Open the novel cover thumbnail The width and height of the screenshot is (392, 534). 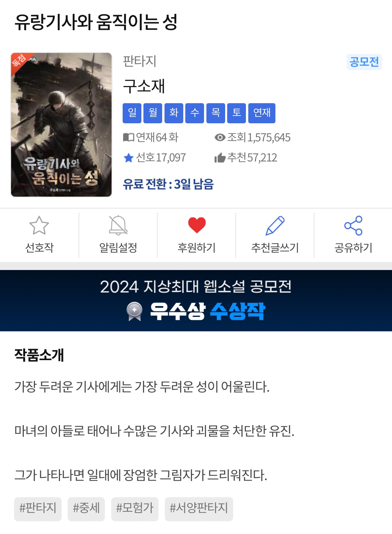[x=61, y=125]
